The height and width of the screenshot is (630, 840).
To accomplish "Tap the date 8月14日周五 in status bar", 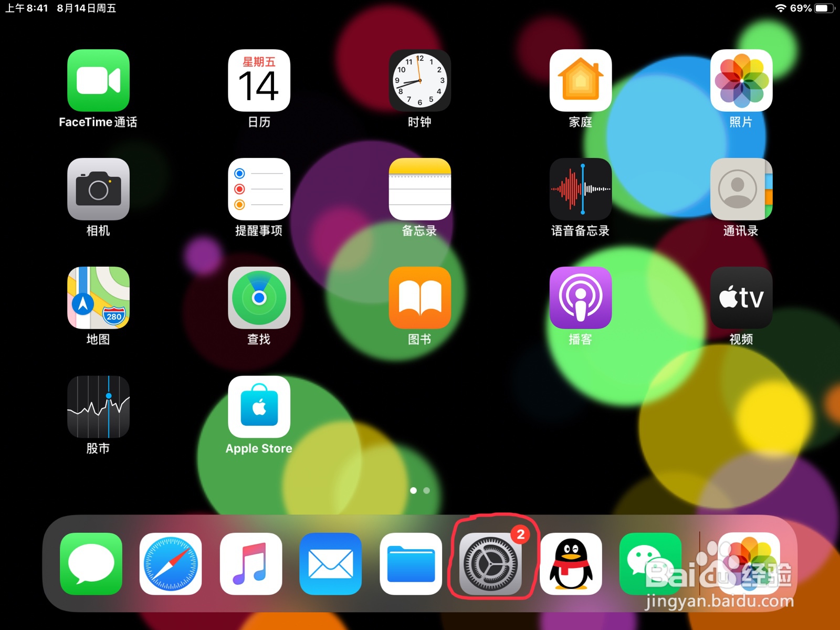I will click(x=87, y=8).
